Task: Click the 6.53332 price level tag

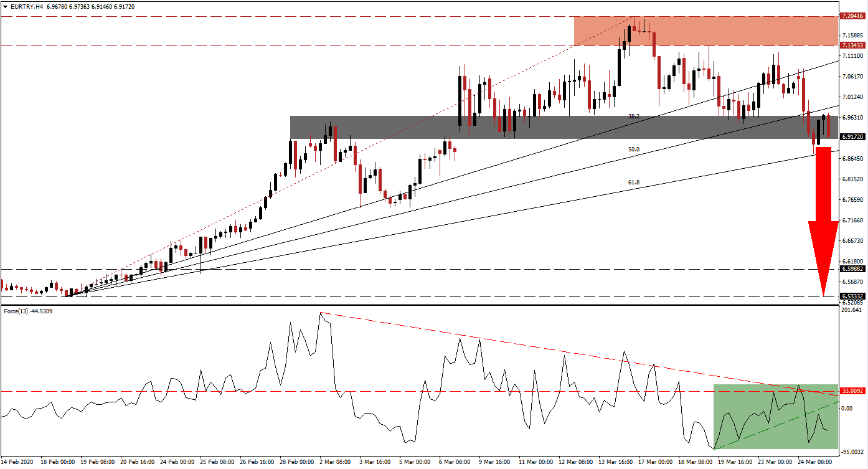Action: tap(851, 296)
